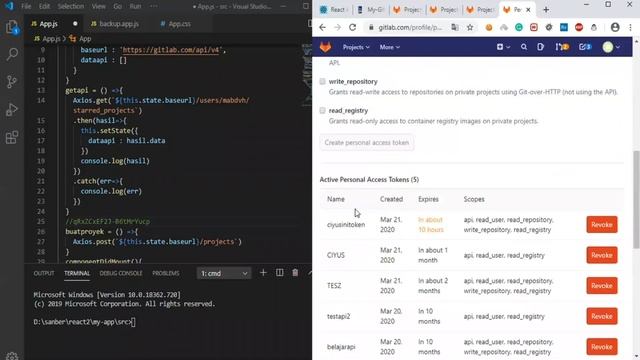Screen dimensions: 640x360
Task: Open the gitlab.com/api/v4 link in code
Action: point(171,50)
